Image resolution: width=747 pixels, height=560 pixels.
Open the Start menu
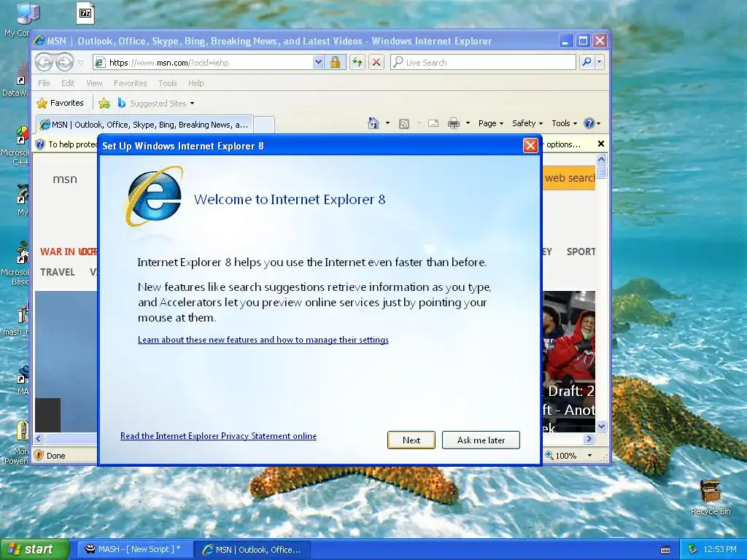point(34,549)
